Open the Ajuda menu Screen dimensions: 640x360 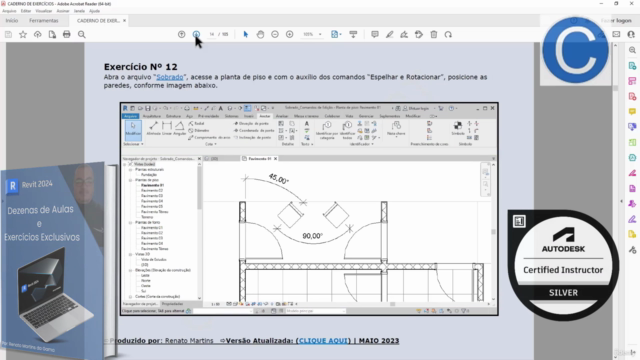click(x=94, y=11)
